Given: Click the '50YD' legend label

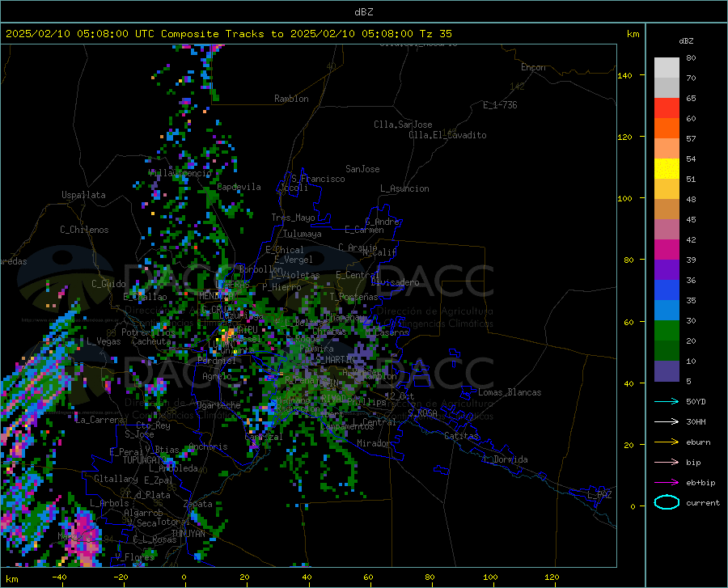Looking at the screenshot, I should tap(696, 401).
